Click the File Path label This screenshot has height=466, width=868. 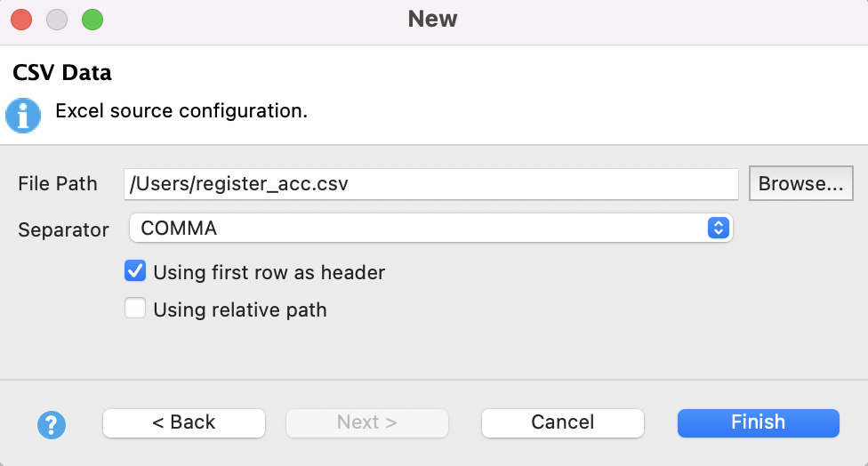(x=58, y=184)
